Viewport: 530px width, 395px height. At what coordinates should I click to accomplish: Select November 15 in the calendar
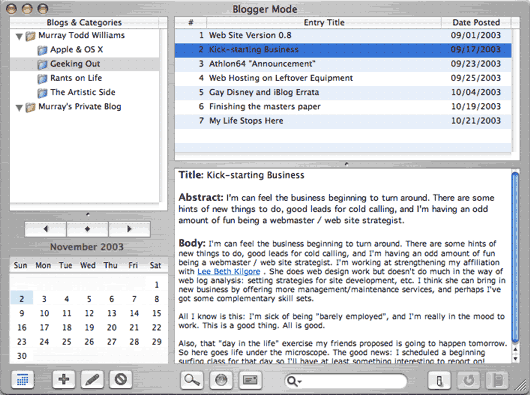point(156,313)
